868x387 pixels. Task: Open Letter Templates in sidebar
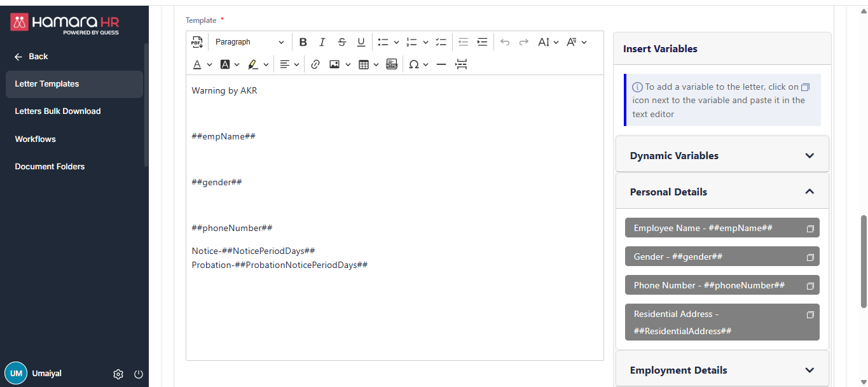coord(74,84)
